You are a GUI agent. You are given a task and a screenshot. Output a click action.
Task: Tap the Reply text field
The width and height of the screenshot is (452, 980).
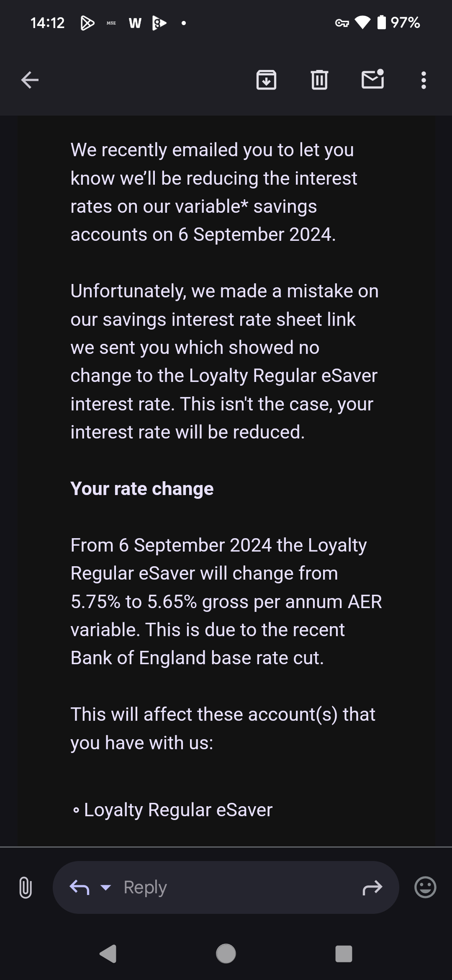tap(226, 887)
